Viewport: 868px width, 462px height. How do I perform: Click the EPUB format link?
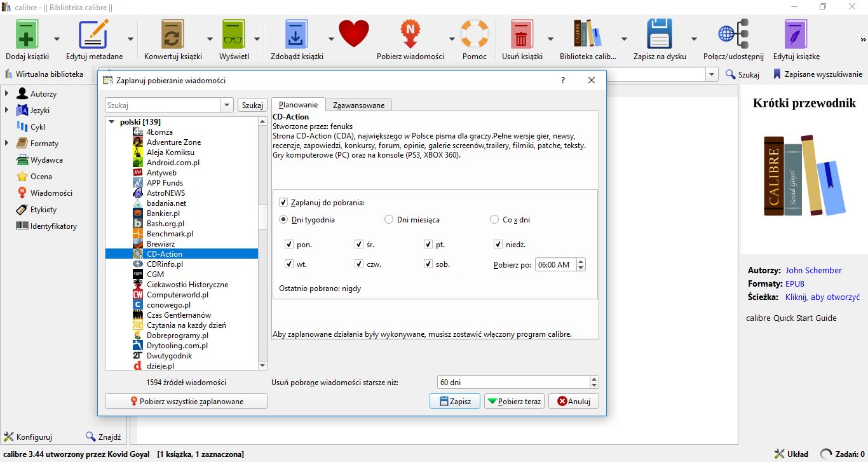click(795, 284)
